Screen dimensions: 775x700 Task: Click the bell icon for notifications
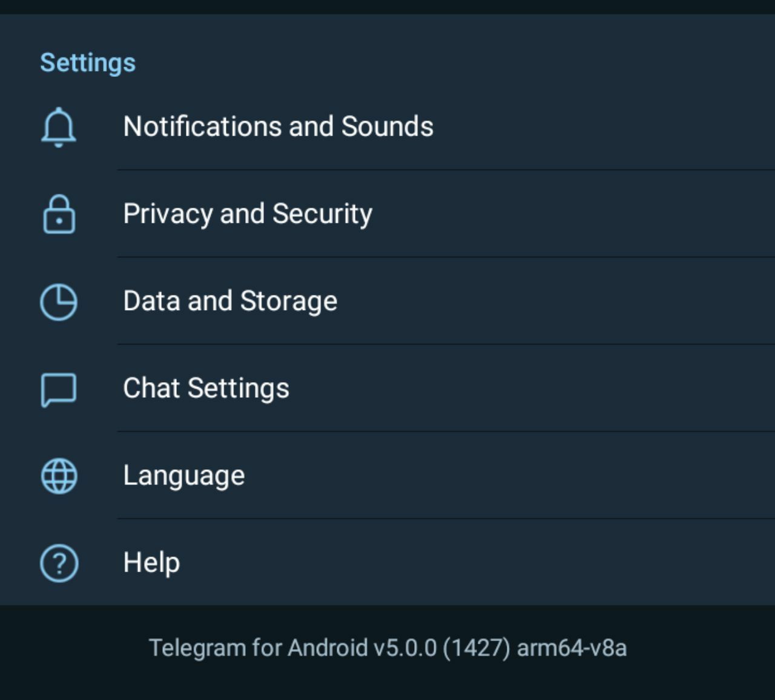[x=59, y=127]
